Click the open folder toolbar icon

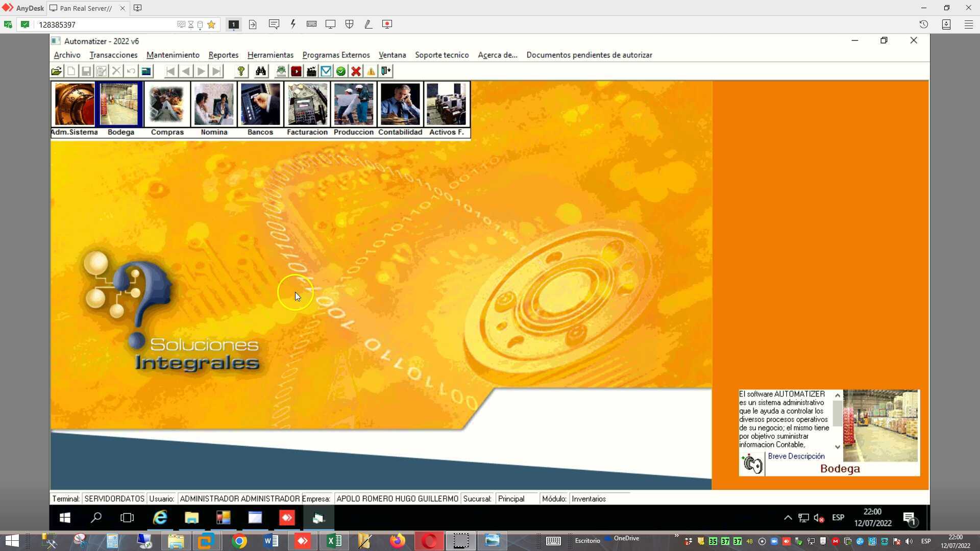click(x=57, y=71)
